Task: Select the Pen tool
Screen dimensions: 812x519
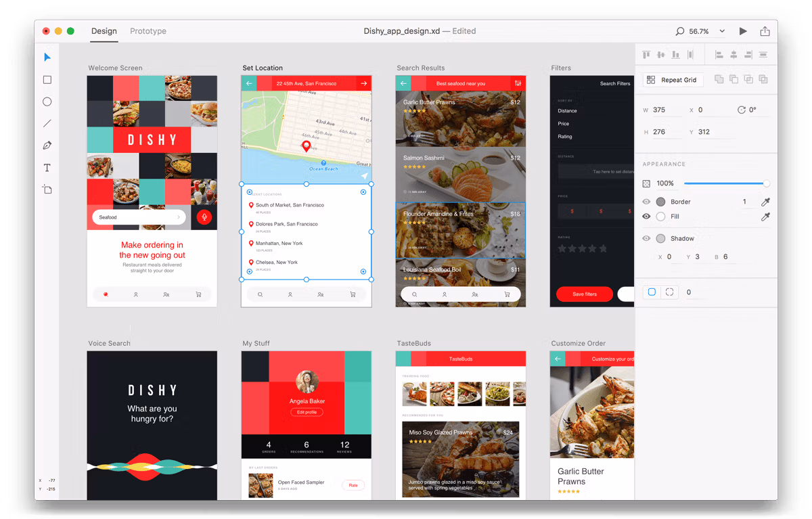Action: click(x=47, y=145)
